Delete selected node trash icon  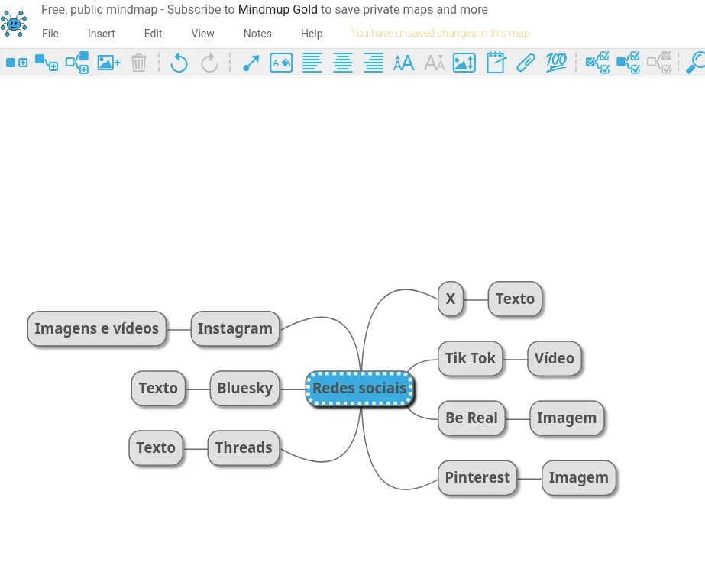pos(139,63)
